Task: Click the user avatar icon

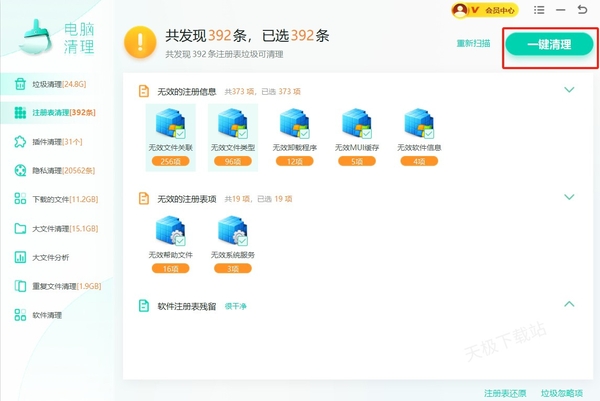Action: 460,10
